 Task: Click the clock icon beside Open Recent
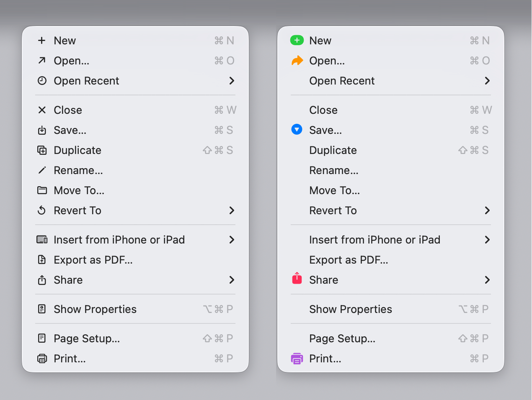point(42,80)
